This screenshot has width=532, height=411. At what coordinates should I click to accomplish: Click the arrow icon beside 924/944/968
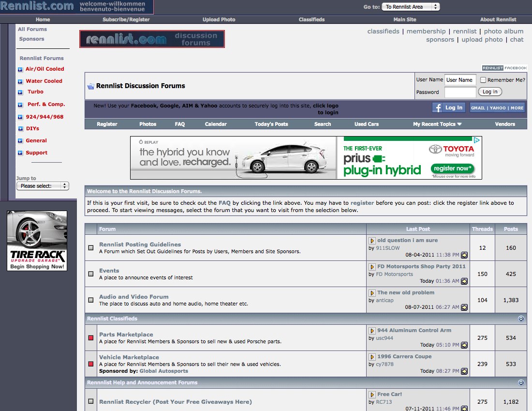pos(20,117)
